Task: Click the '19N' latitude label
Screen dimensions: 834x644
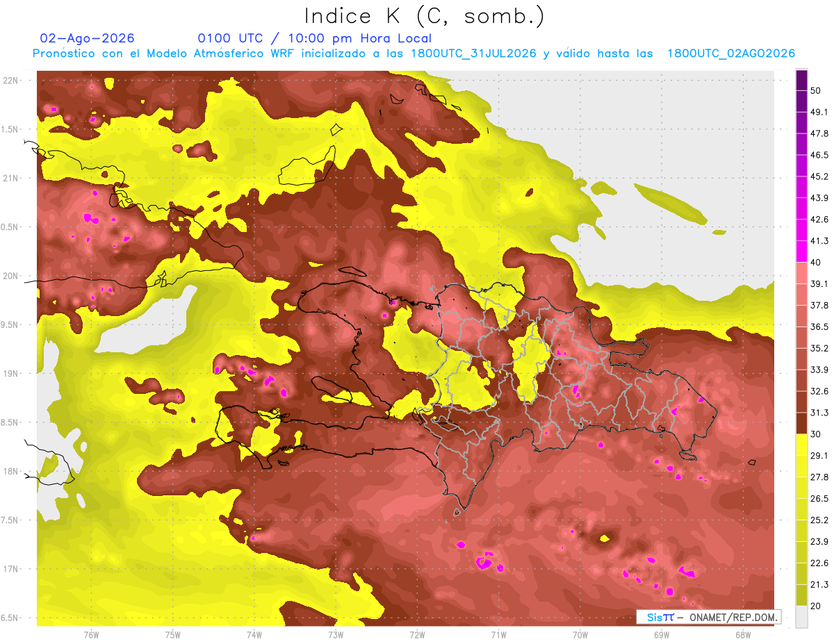Action: point(11,374)
